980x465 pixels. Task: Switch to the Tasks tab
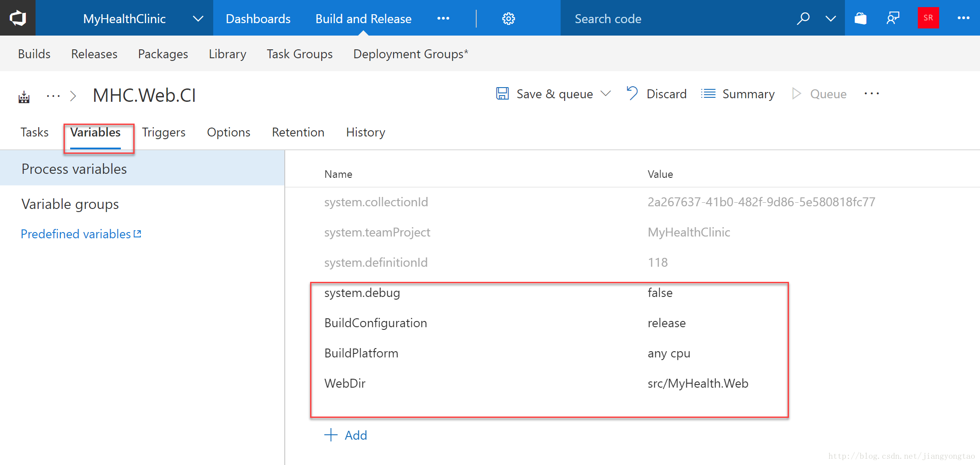pos(35,132)
